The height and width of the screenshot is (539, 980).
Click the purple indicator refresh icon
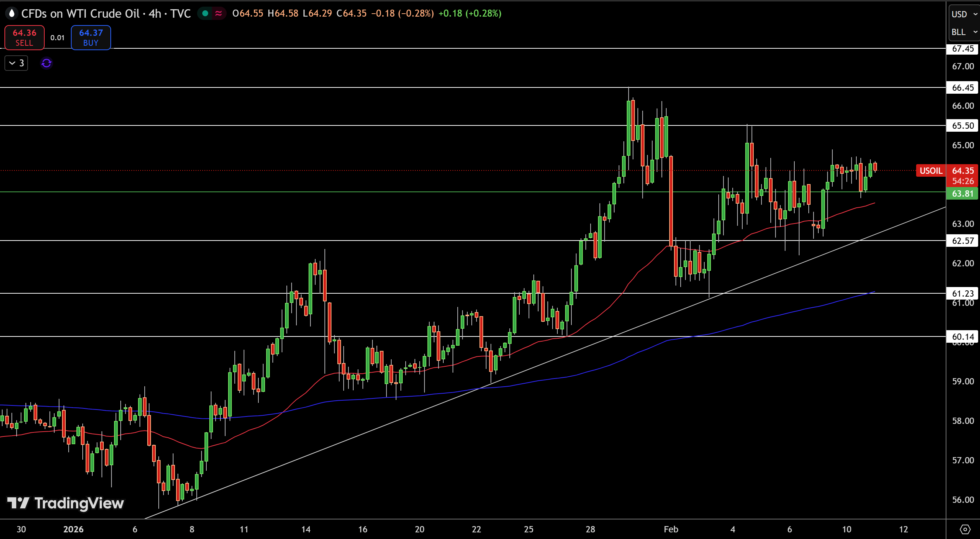[47, 63]
